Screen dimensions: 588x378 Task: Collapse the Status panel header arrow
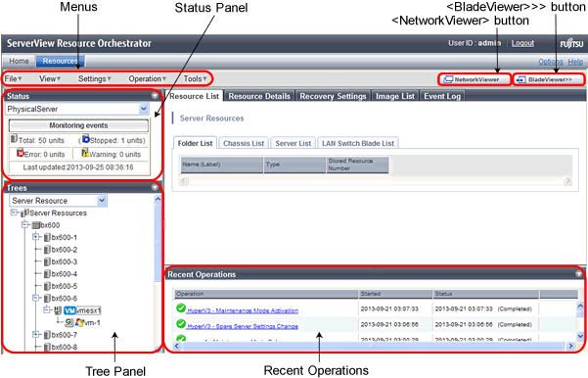155,96
